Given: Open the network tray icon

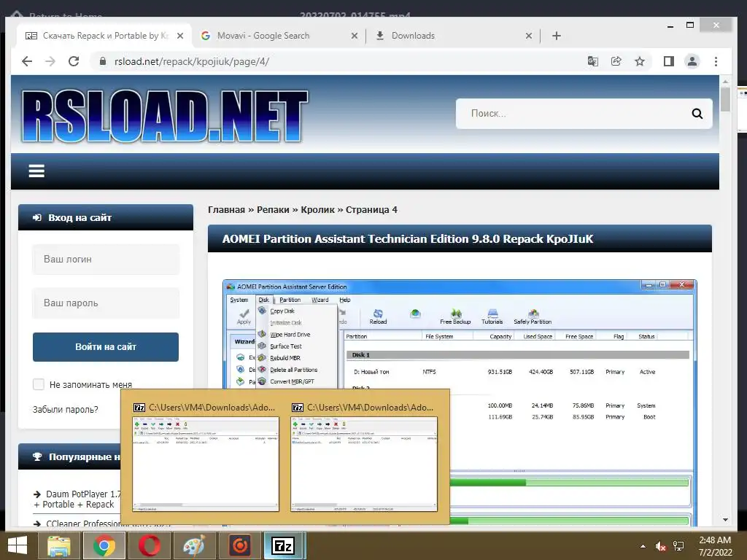Looking at the screenshot, I should 678,546.
